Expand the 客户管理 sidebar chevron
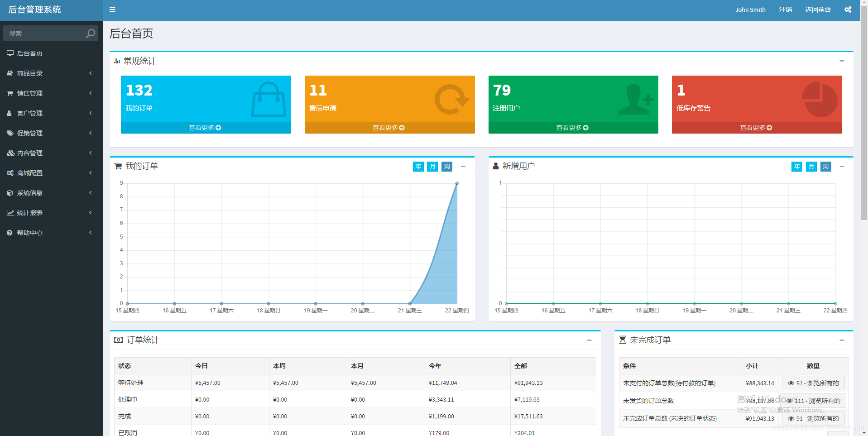 tap(91, 113)
